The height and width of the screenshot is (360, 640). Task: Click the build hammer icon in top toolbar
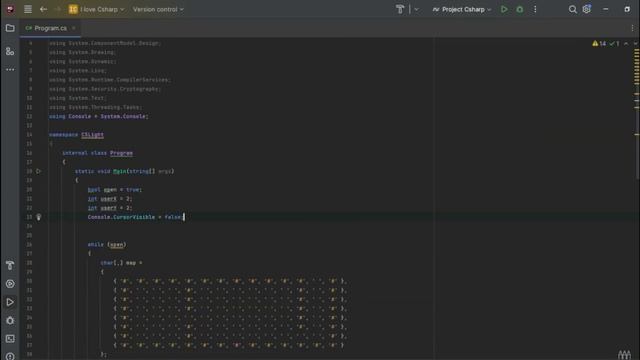(x=400, y=9)
